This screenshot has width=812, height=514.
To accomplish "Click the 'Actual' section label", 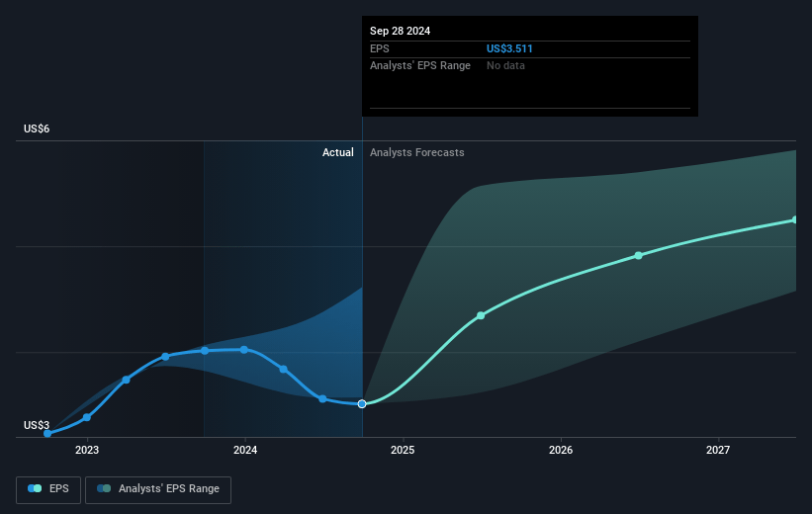I will point(337,152).
